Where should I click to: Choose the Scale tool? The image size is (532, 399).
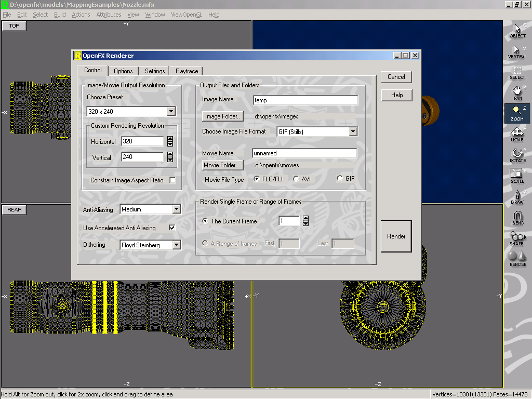pos(517,176)
